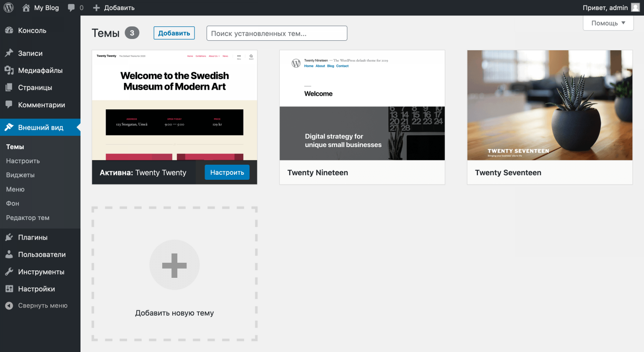Click the Медиафайлы media icon
Screen dimensions: 644x352
pyautogui.click(x=9, y=70)
